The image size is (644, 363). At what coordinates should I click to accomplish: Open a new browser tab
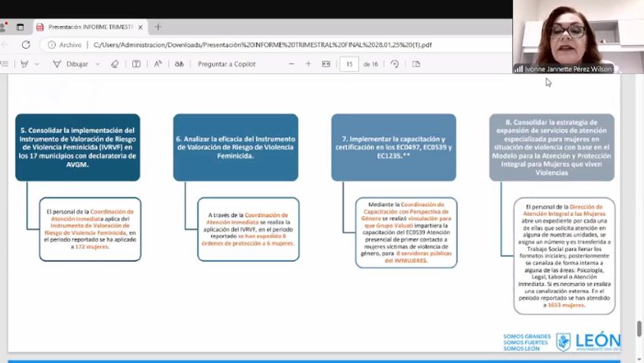click(158, 27)
